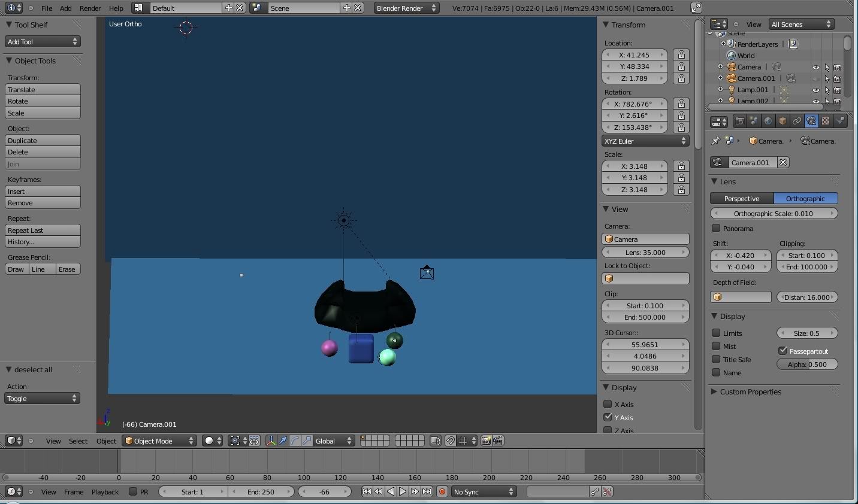The width and height of the screenshot is (858, 504).
Task: Switch to the World properties tab
Action: coord(768,121)
